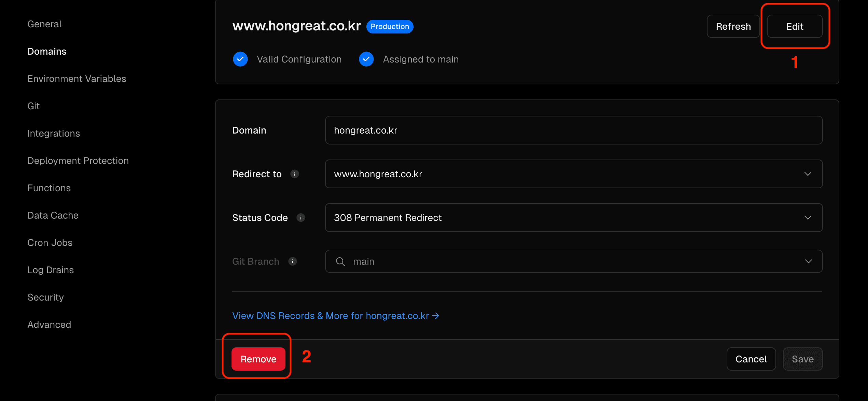Click the Edit button
The image size is (868, 401).
pos(795,27)
